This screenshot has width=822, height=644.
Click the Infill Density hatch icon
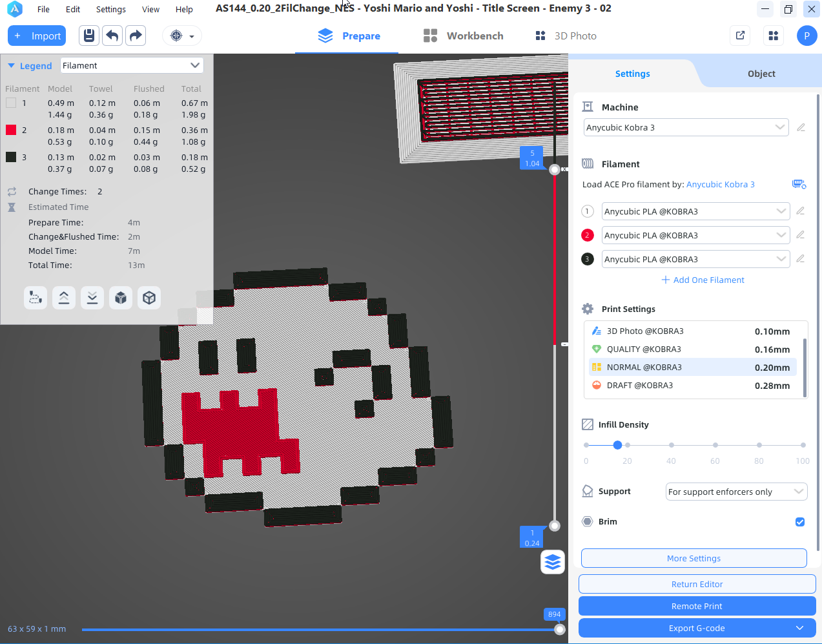click(588, 424)
